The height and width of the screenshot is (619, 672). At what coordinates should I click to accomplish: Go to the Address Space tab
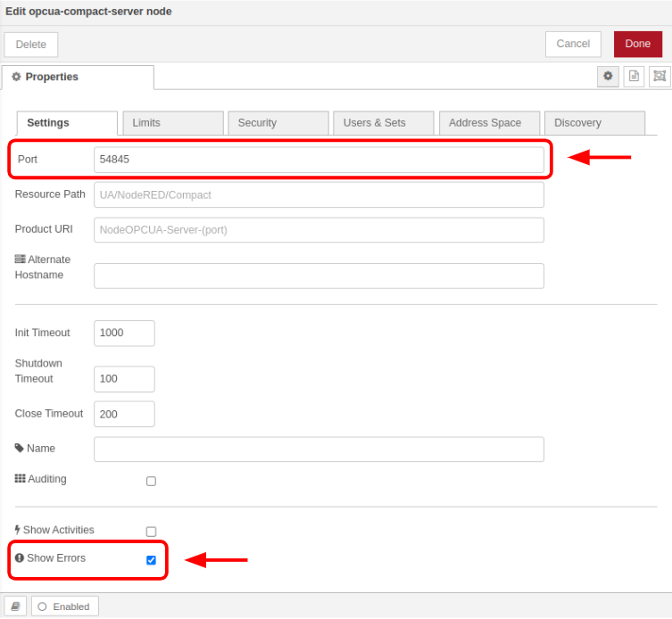pos(489,123)
